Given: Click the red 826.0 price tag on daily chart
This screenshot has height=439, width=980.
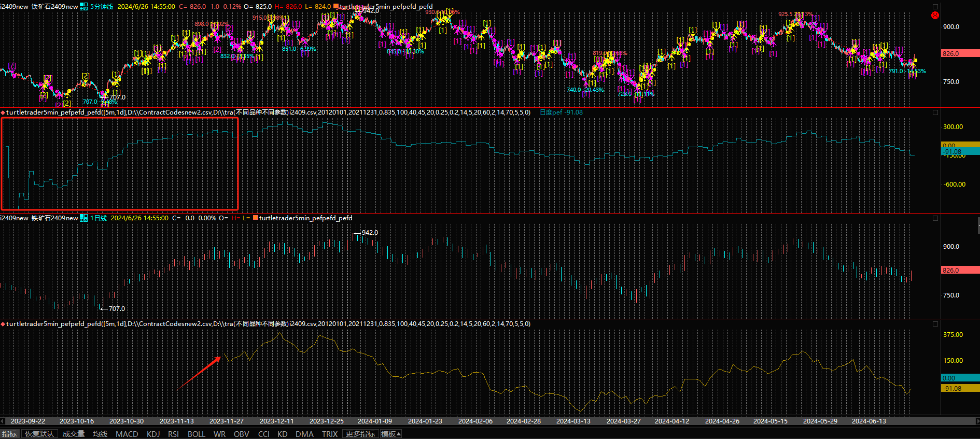Looking at the screenshot, I should point(960,270).
